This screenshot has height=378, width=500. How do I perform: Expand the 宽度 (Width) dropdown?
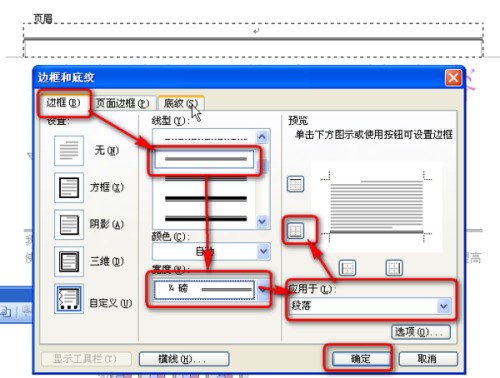[263, 290]
